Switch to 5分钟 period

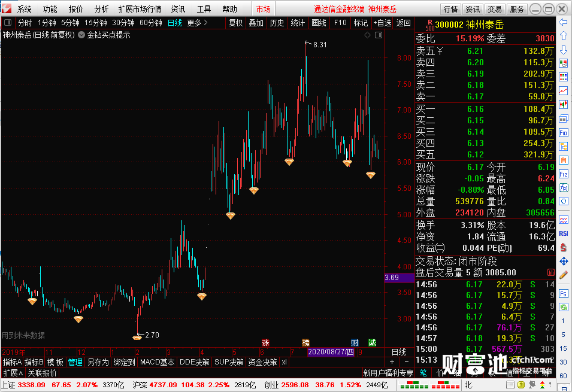point(71,23)
